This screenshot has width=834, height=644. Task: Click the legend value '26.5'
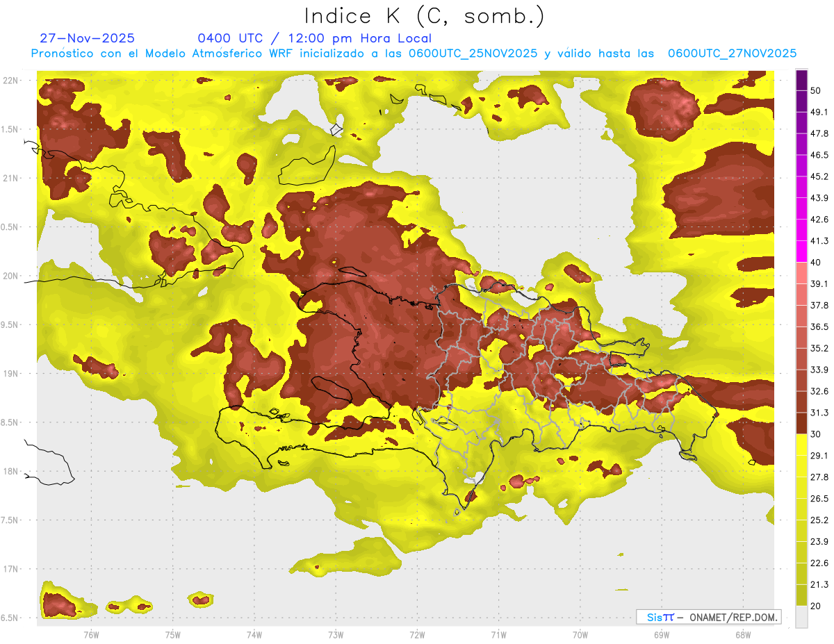[819, 499]
